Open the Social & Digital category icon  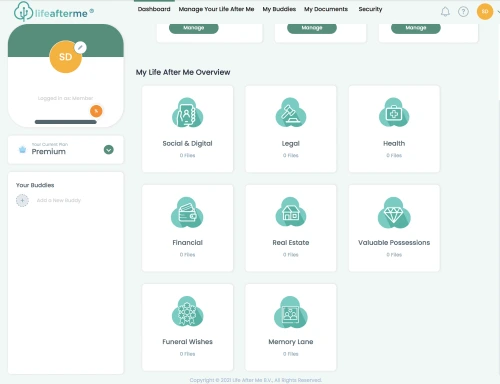pyautogui.click(x=187, y=112)
